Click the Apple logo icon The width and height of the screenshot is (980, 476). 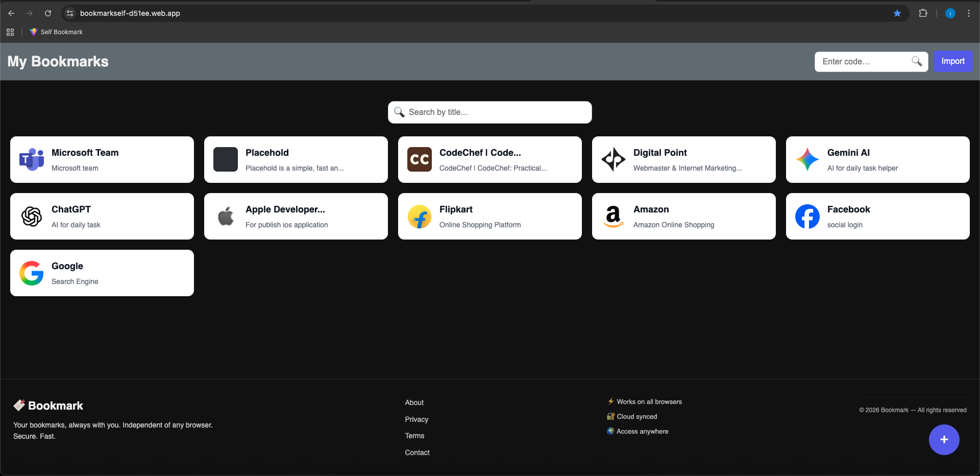(x=226, y=216)
